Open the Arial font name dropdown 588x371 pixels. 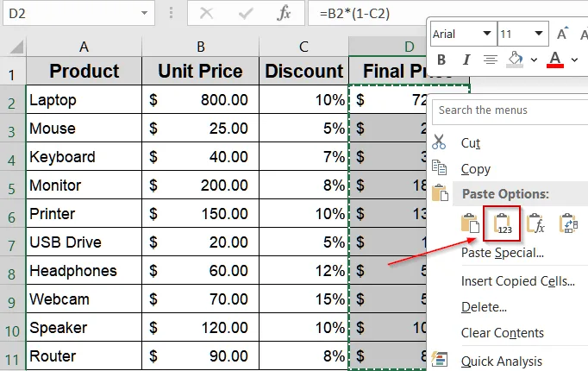pos(487,34)
